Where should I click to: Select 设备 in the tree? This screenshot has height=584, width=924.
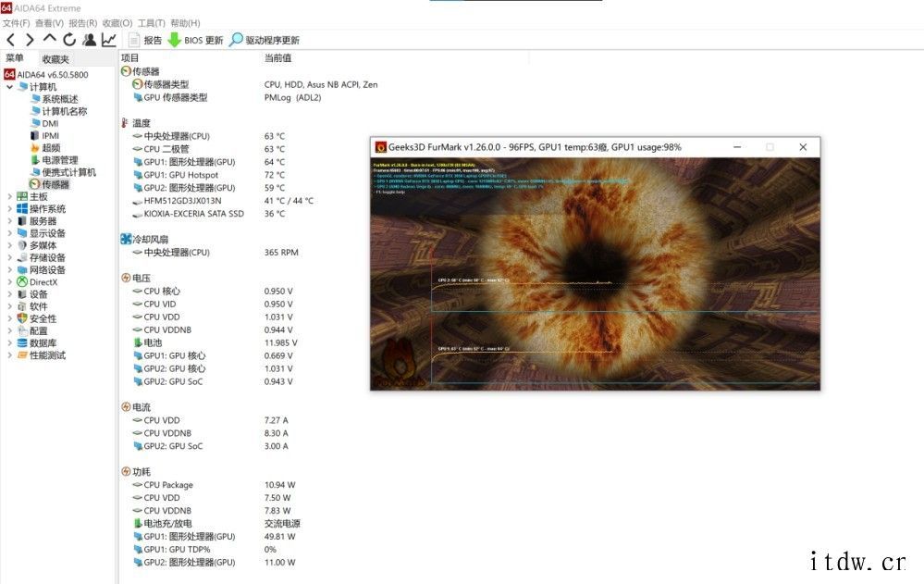(x=38, y=294)
